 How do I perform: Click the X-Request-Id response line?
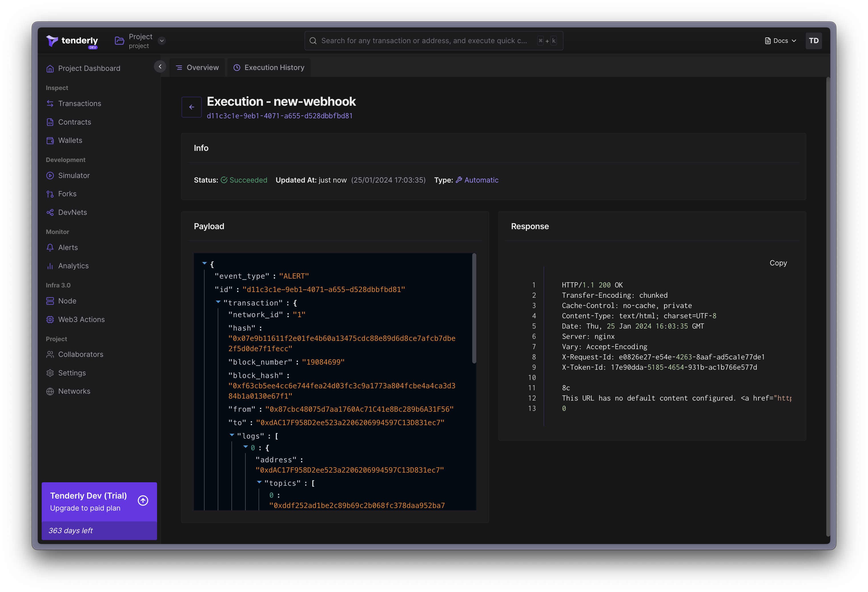pos(663,357)
